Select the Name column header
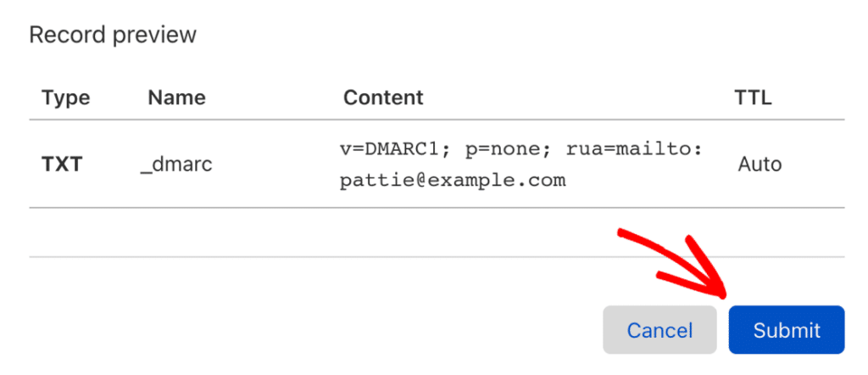Image resolution: width=868 pixels, height=375 pixels. 176,98
